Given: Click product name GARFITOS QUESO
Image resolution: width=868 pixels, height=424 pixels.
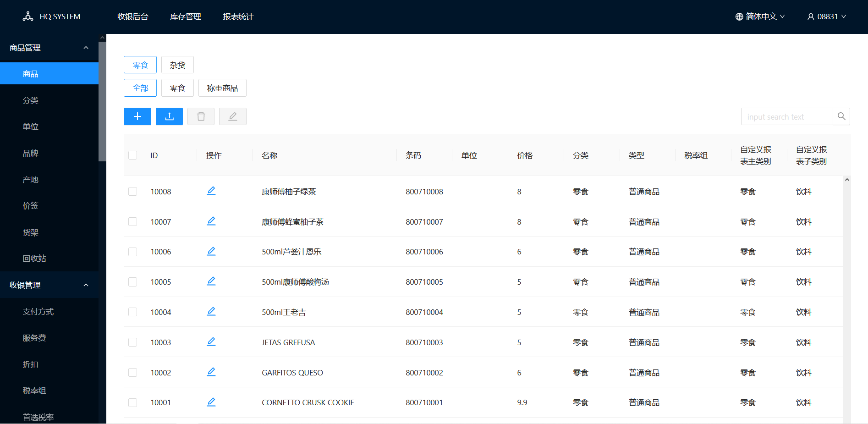Looking at the screenshot, I should click(x=292, y=372).
